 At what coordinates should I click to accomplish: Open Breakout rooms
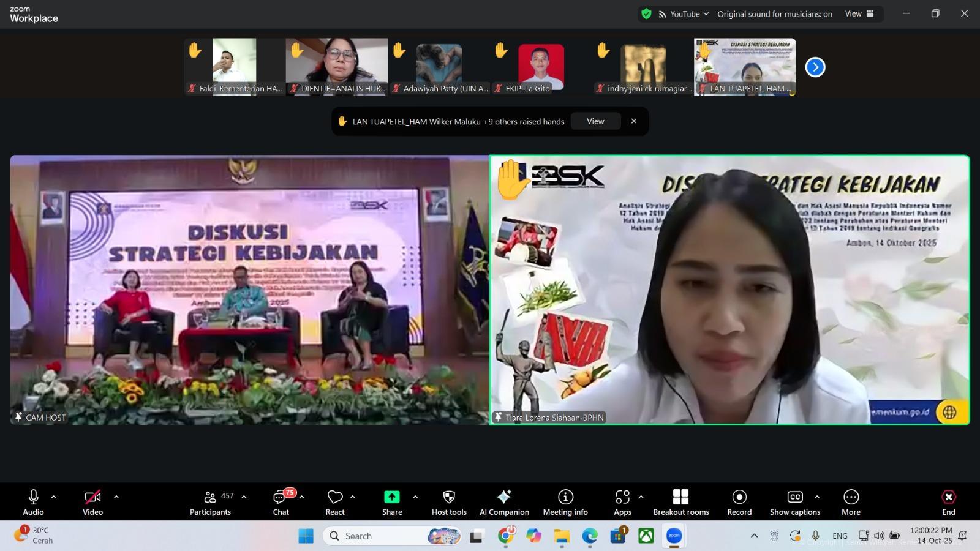coord(680,502)
